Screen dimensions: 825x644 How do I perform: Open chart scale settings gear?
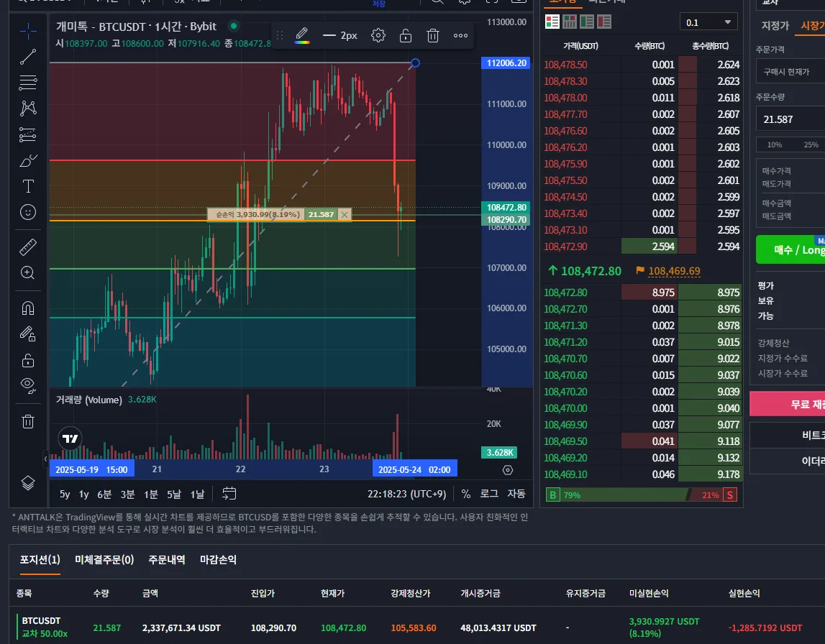(508, 470)
